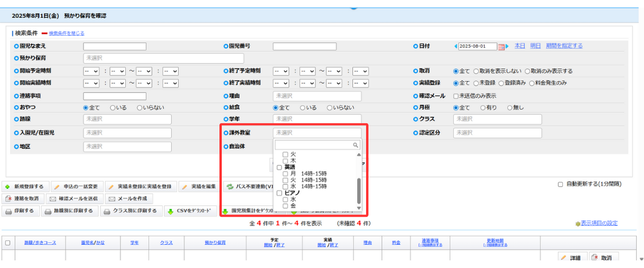Check the 英語 group checkbox

click(x=279, y=167)
